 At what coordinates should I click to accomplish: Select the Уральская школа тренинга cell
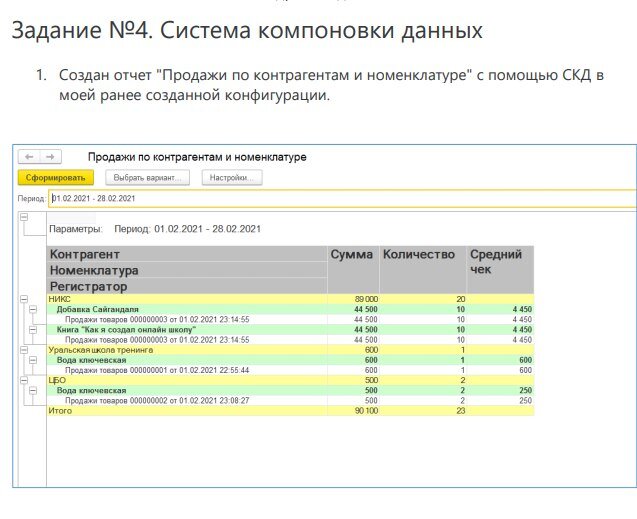pyautogui.click(x=187, y=350)
